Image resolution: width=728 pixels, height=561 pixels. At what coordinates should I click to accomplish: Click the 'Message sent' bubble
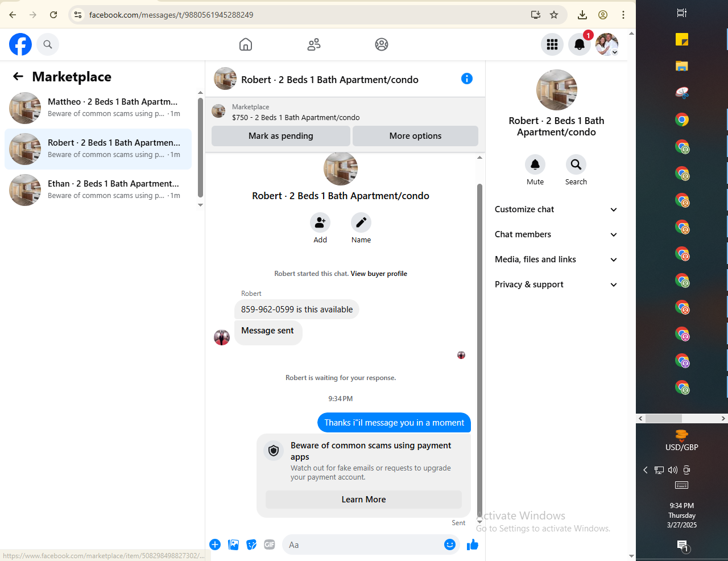268,333
